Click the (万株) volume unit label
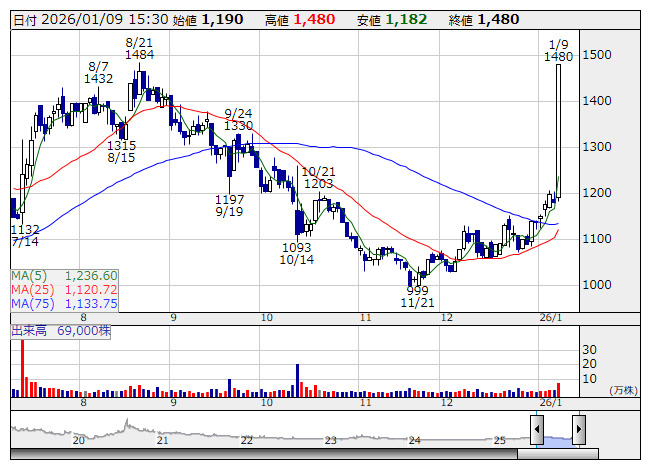Screen dimensions: 653x470 [x=623, y=390]
